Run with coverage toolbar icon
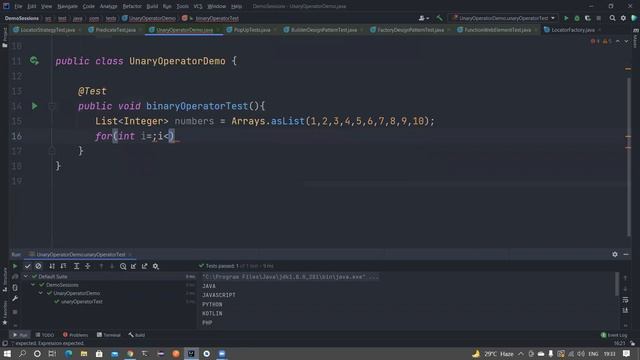 (588, 18)
